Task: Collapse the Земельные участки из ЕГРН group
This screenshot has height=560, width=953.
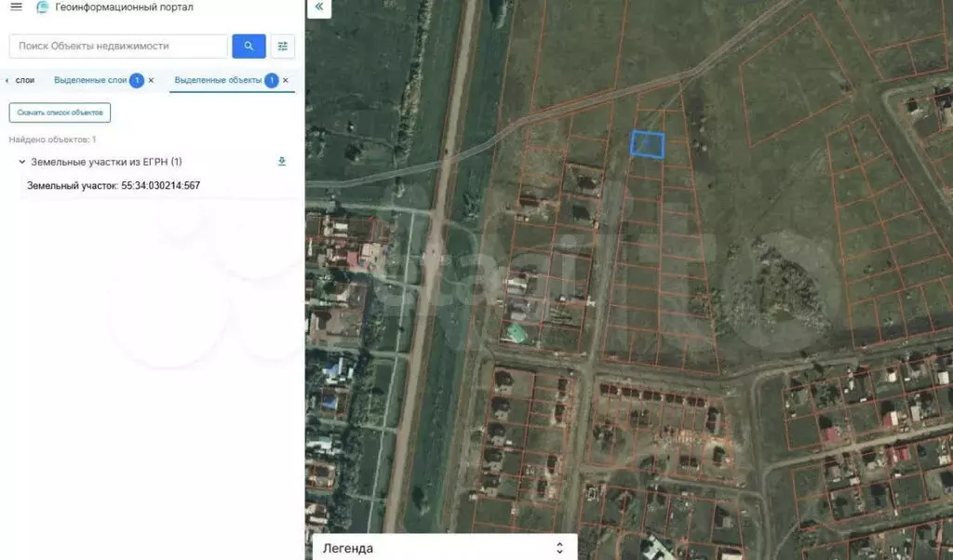Action: tap(21, 161)
